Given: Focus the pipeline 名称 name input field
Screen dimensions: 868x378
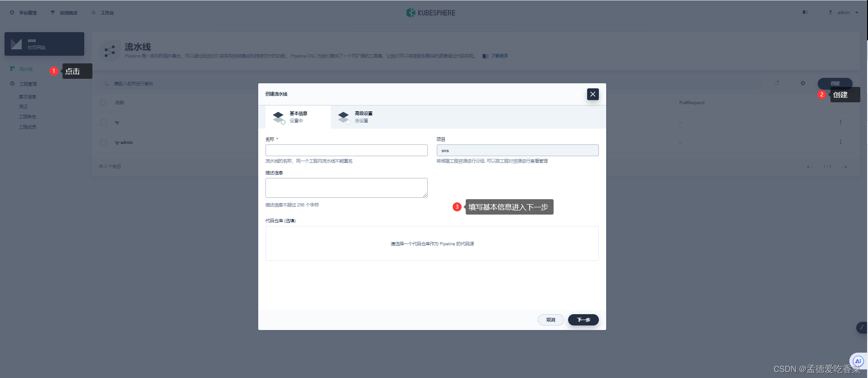Looking at the screenshot, I should coord(346,150).
